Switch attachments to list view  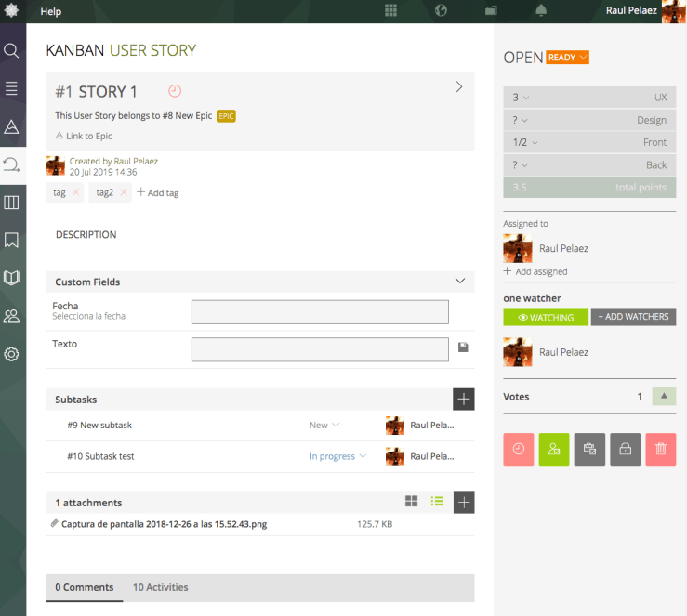(x=437, y=502)
